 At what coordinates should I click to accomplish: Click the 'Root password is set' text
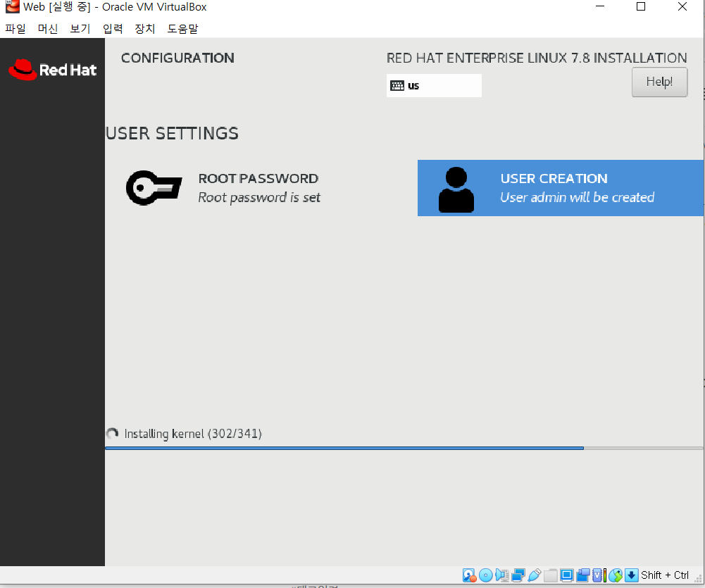pyautogui.click(x=259, y=197)
